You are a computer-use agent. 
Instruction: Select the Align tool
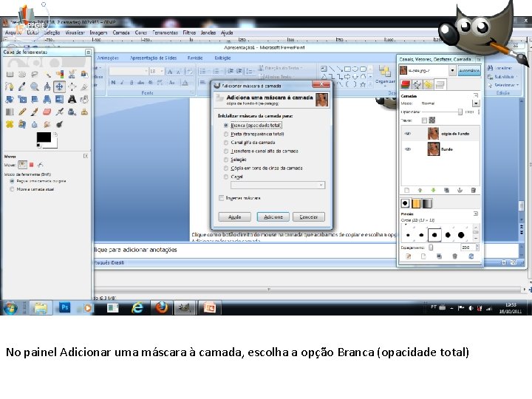point(72,87)
